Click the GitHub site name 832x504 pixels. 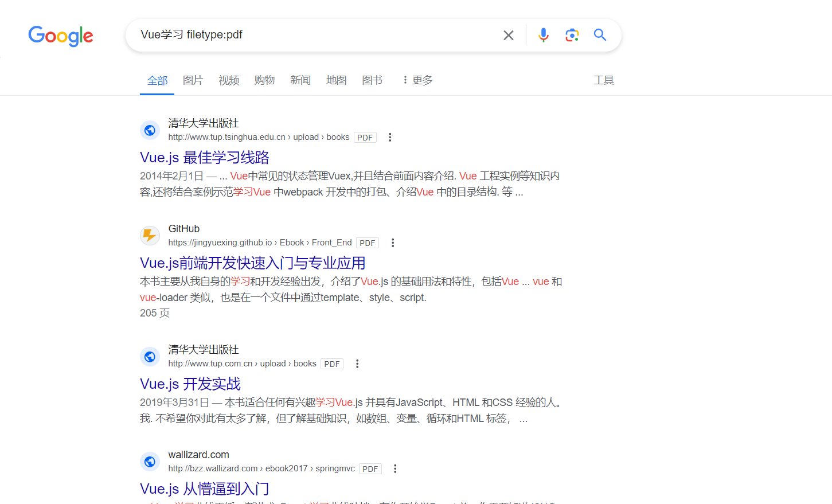point(184,229)
